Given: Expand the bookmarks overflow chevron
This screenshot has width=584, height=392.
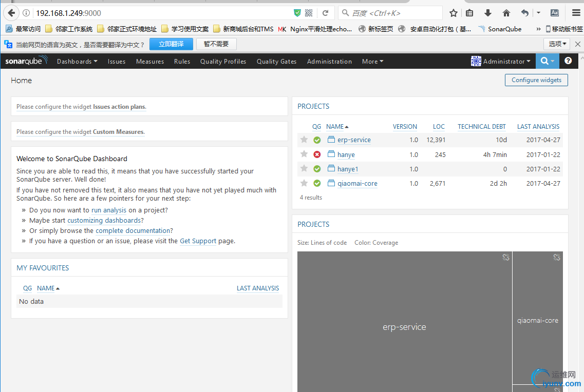Looking at the screenshot, I should coord(538,29).
